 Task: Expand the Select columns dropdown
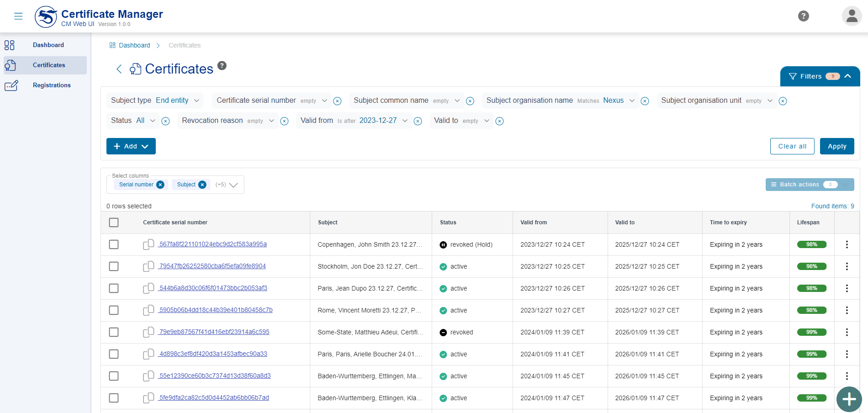(x=233, y=185)
